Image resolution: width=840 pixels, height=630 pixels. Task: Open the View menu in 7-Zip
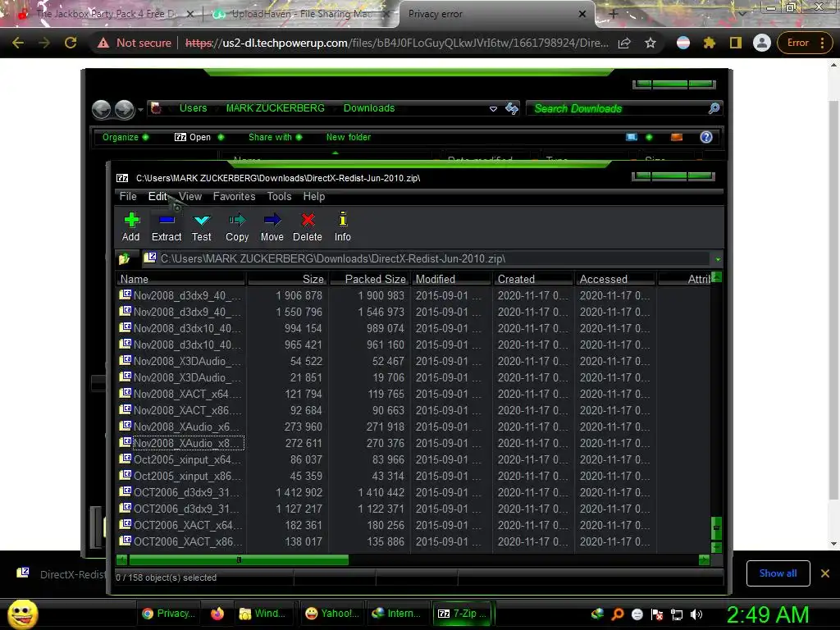point(190,197)
